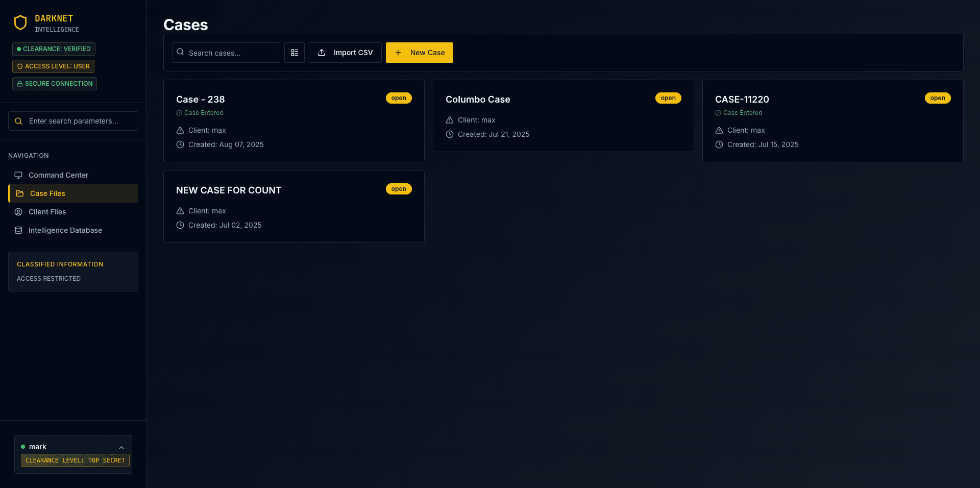Click the Access Restricted text
980x488 pixels.
48,279
